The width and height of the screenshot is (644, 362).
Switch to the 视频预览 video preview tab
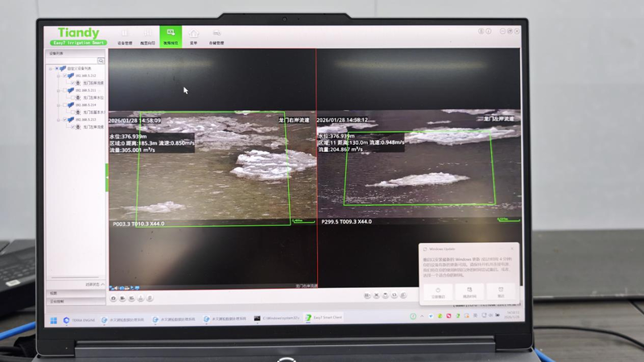[x=171, y=37]
